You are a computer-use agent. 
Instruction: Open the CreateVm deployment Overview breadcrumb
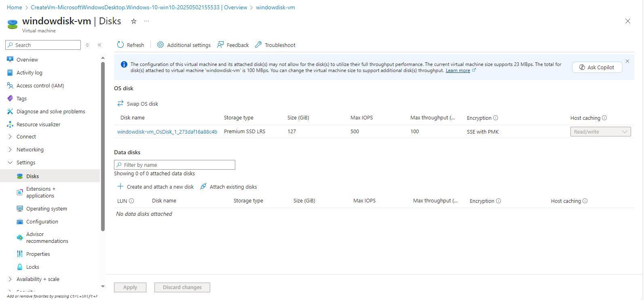(139, 7)
